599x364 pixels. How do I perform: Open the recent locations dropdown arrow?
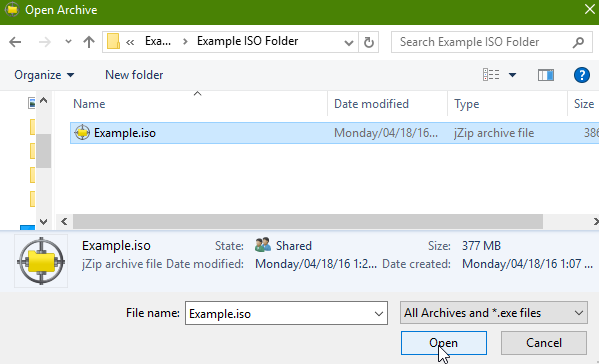[68, 41]
